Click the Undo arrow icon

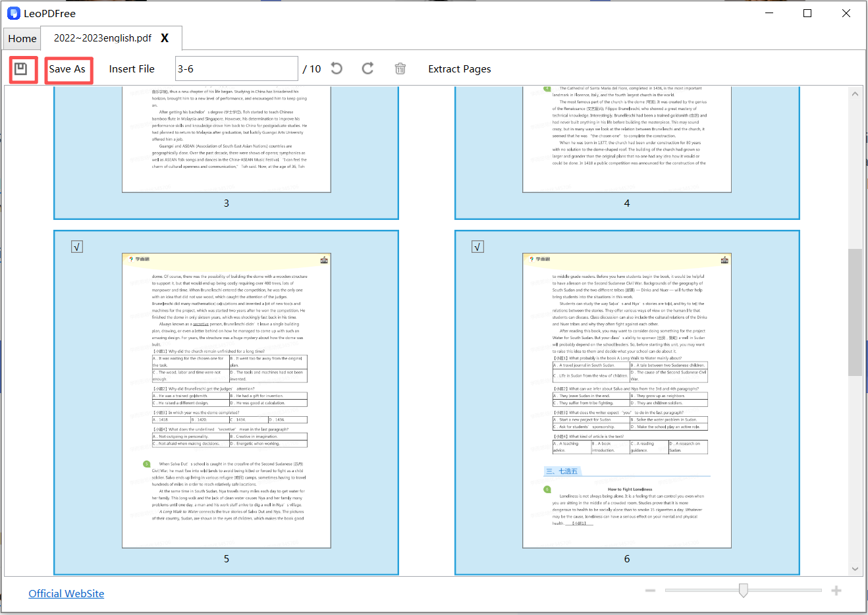(336, 68)
